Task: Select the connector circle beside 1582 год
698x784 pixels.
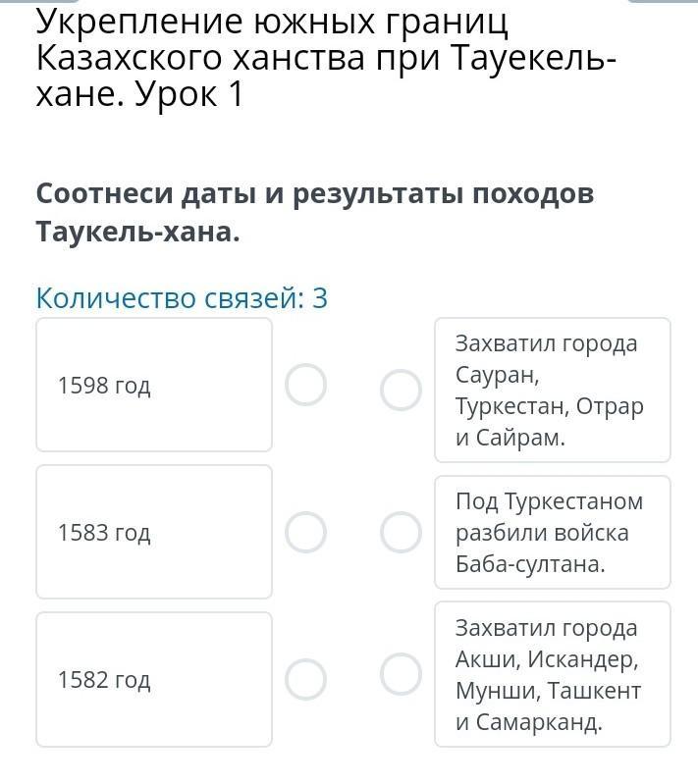Action: 305,679
